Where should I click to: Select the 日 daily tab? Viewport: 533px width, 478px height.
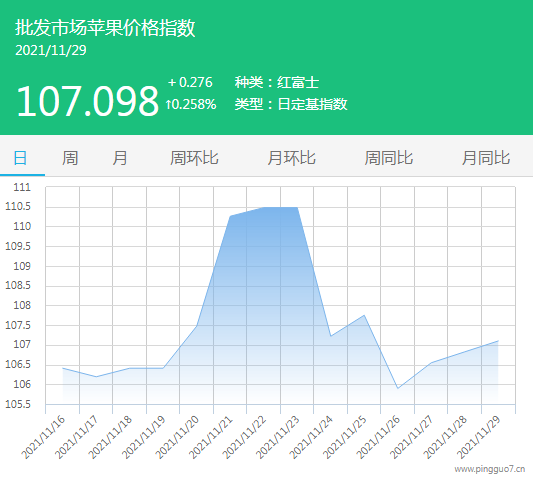pyautogui.click(x=20, y=158)
